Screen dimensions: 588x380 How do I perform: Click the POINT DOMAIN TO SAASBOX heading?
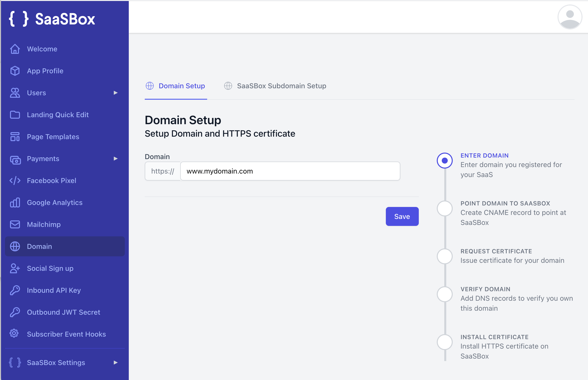pos(505,203)
